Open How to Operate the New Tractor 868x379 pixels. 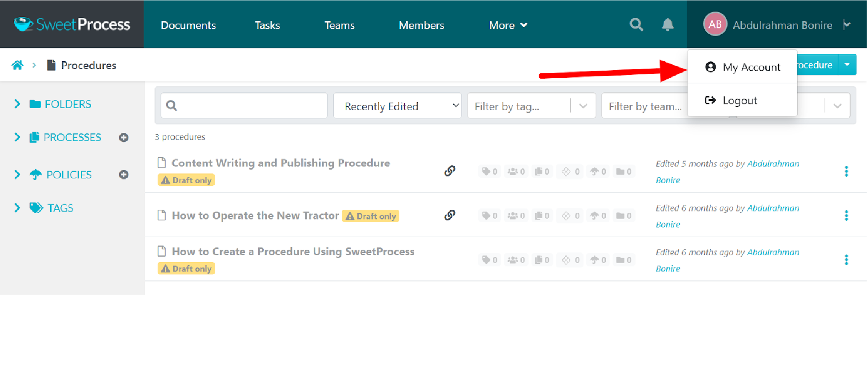pyautogui.click(x=255, y=215)
